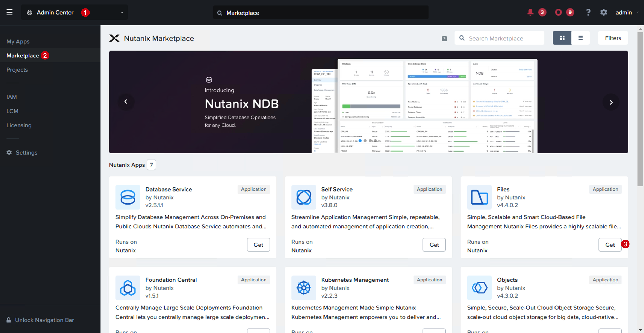Select the first carousel indicator dot
The image size is (644, 333).
click(360, 141)
